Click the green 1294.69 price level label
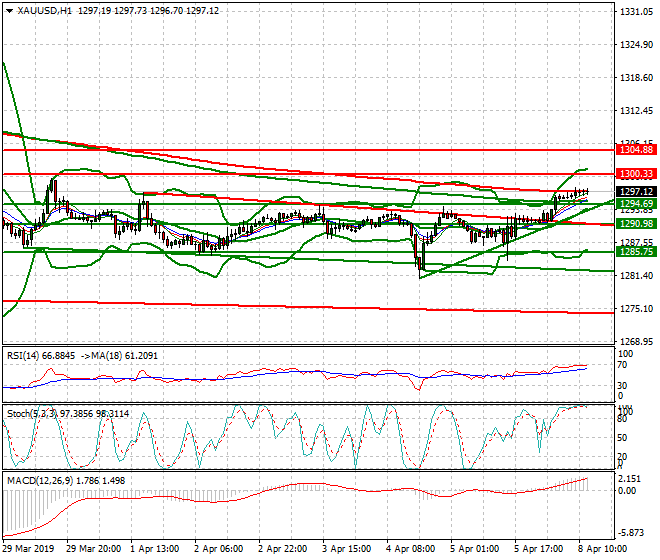 coord(636,204)
